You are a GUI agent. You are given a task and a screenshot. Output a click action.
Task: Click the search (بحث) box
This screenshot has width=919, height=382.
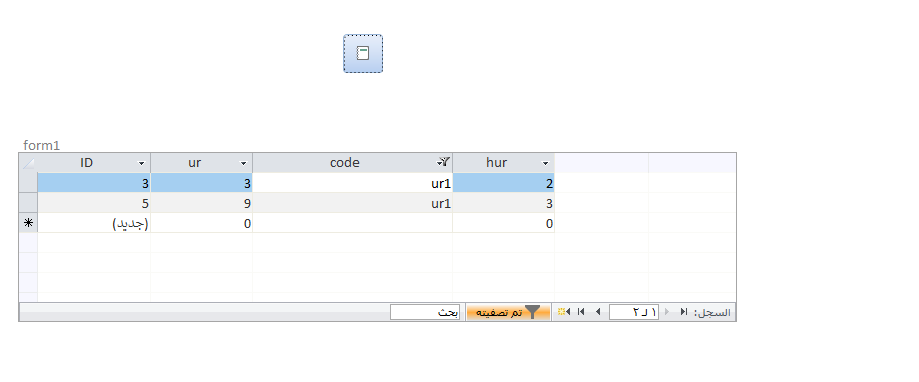426,312
